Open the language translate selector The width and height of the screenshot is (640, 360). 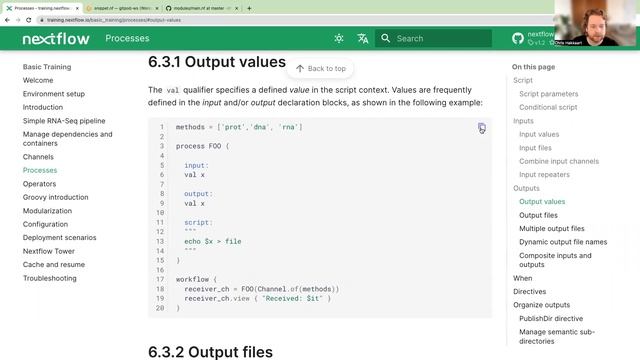[x=362, y=38]
